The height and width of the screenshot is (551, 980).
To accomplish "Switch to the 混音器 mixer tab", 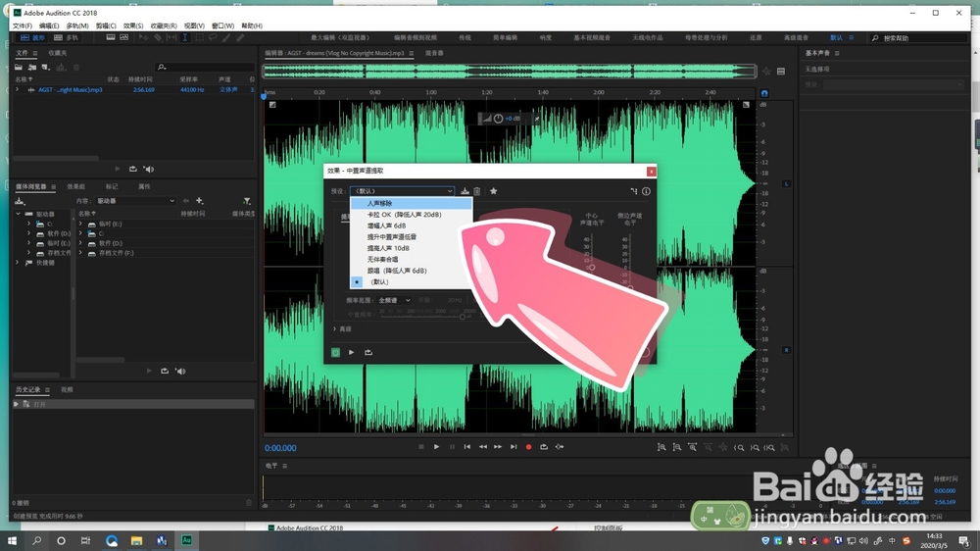I will click(x=434, y=53).
